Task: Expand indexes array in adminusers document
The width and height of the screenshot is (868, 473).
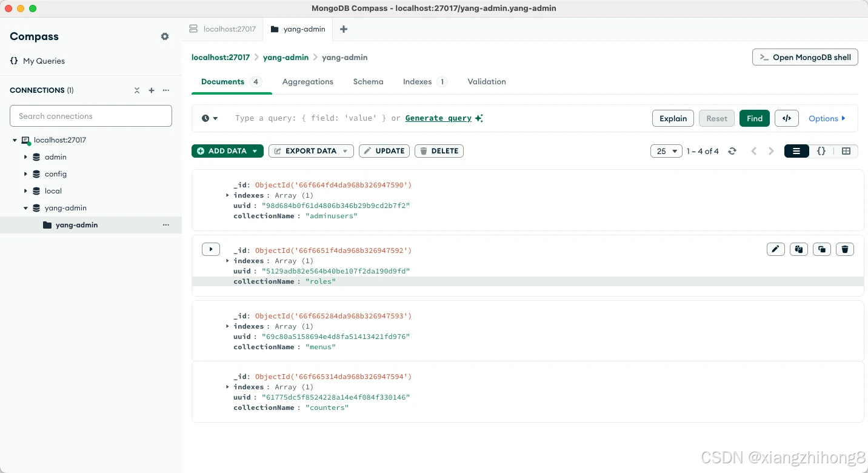Action: 227,195
